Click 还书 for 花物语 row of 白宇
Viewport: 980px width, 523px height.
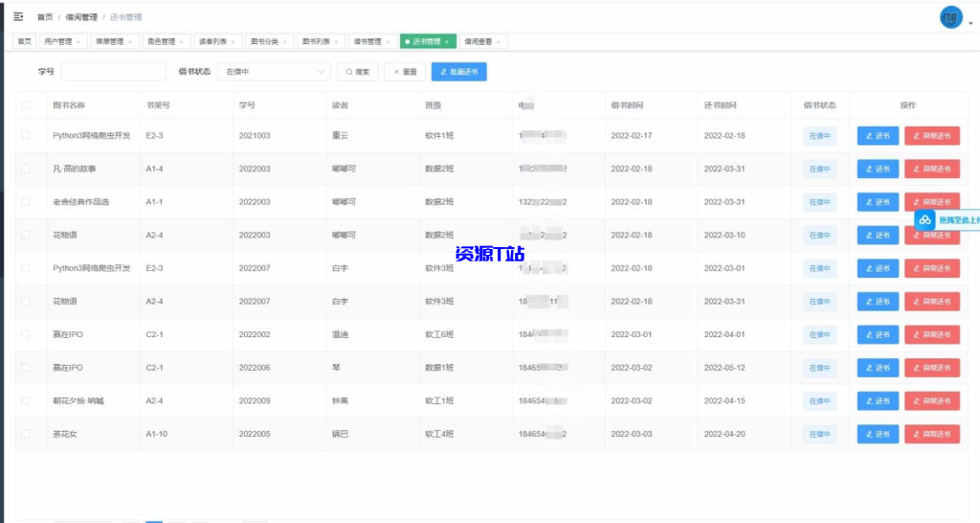(x=878, y=302)
